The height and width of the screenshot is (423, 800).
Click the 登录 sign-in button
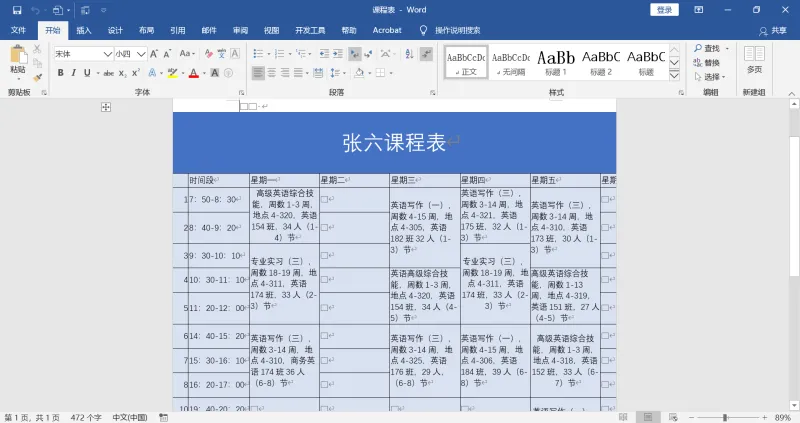[x=664, y=10]
